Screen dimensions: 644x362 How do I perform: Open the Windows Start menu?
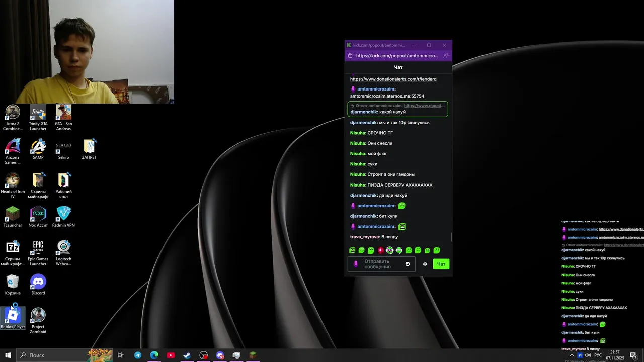point(8,355)
